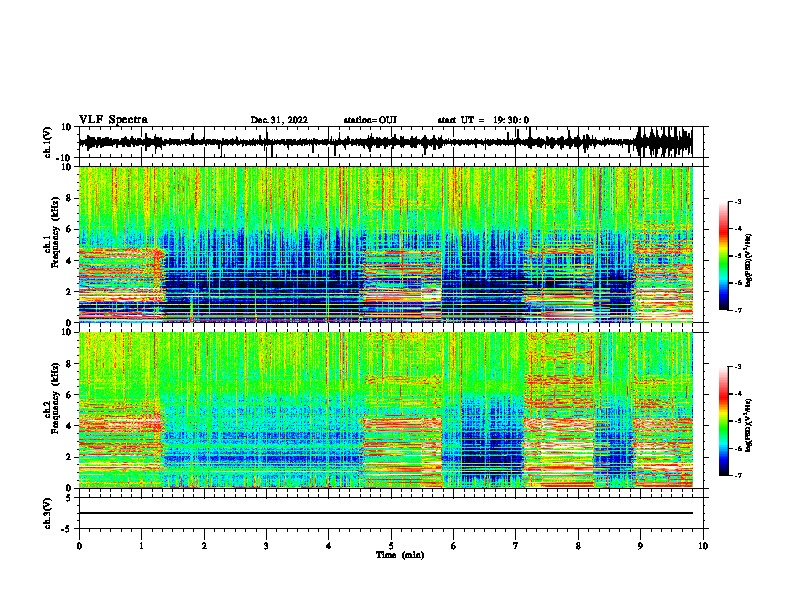Select the "start UT = 19:30:0" header text
792x612 pixels.
(483, 120)
